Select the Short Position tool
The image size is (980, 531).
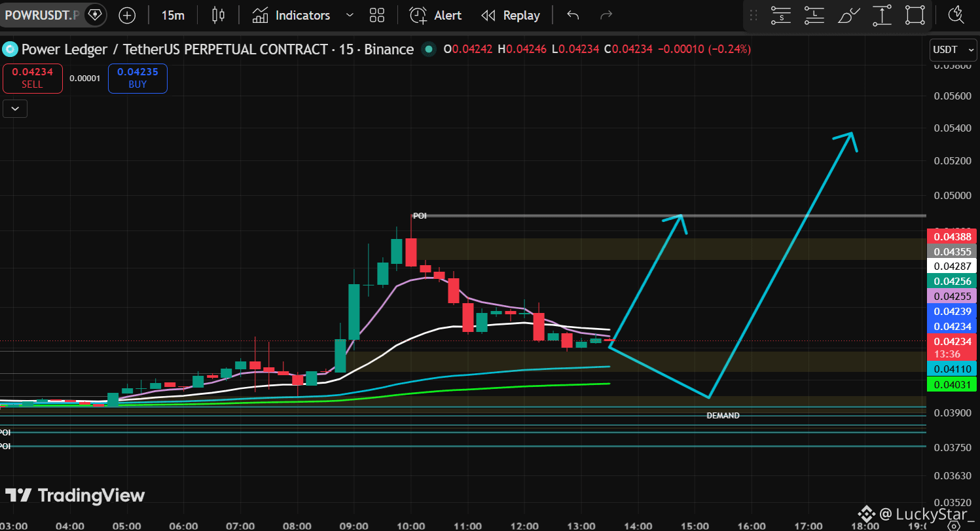[x=780, y=15]
